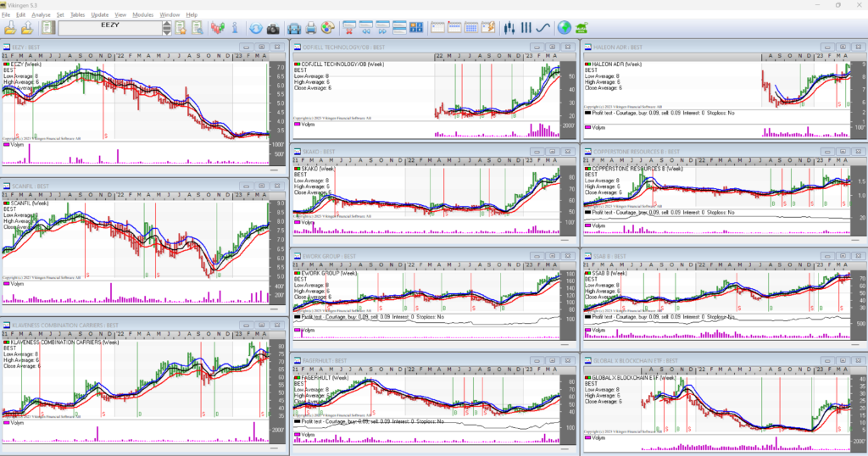Open the Modules menu

coord(142,15)
